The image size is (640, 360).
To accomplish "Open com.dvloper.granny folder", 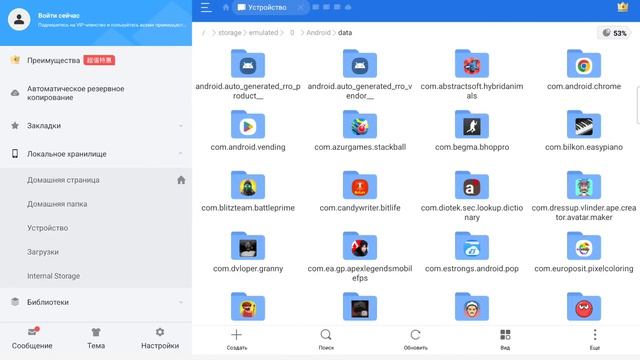I will (248, 252).
